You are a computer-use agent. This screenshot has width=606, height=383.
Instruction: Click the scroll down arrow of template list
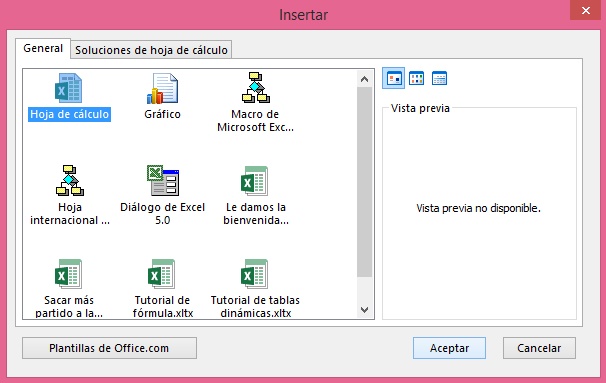[364, 310]
